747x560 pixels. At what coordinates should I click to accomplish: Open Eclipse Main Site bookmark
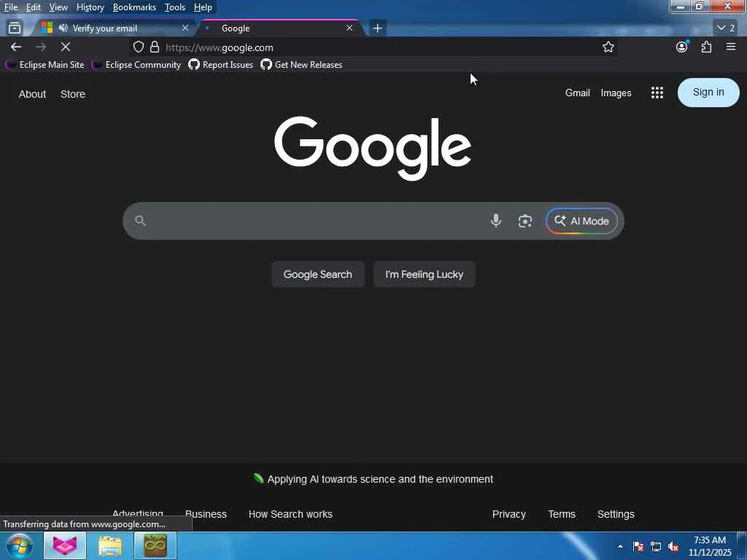pyautogui.click(x=44, y=65)
